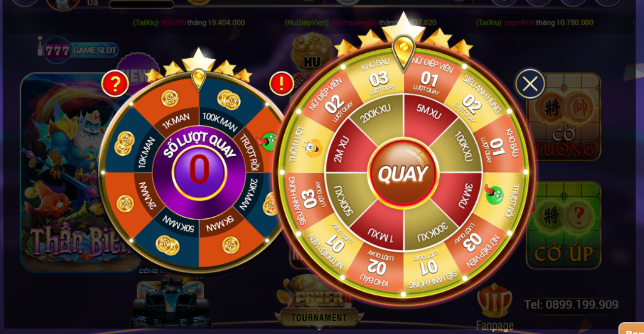Screen dimensions: 644x334
Task: Open the Cờ Tướng game tile
Action: pos(564,117)
